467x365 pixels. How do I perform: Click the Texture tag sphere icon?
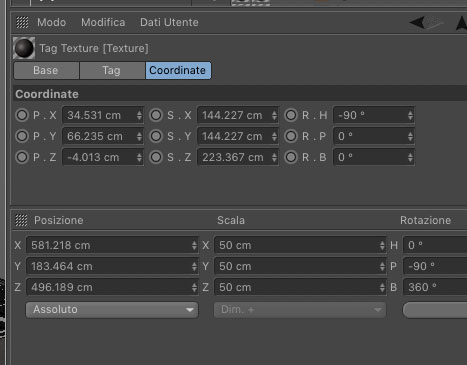click(24, 48)
